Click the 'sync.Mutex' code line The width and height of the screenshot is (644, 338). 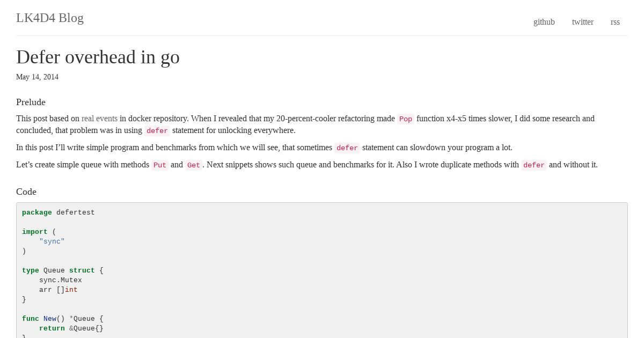(61, 280)
